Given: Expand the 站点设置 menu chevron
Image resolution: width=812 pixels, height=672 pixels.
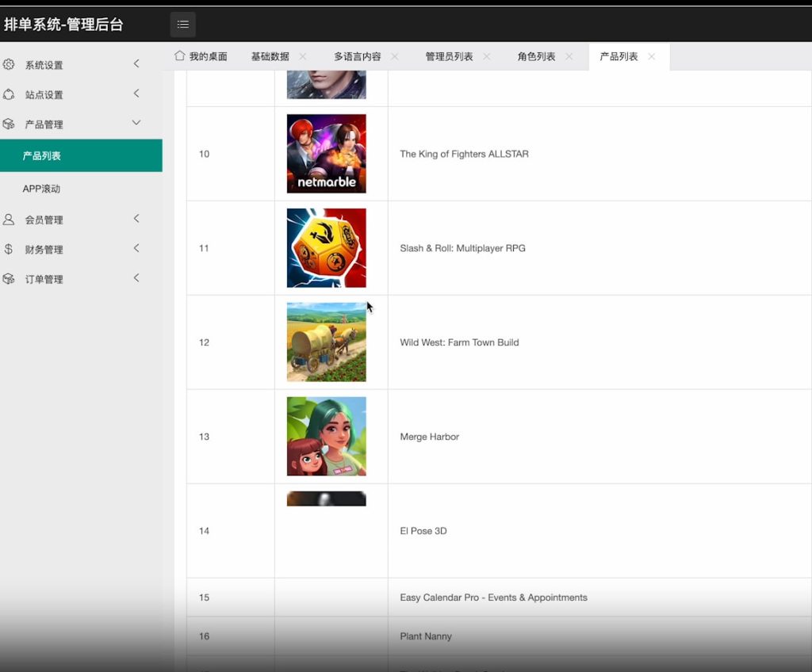Looking at the screenshot, I should [136, 94].
